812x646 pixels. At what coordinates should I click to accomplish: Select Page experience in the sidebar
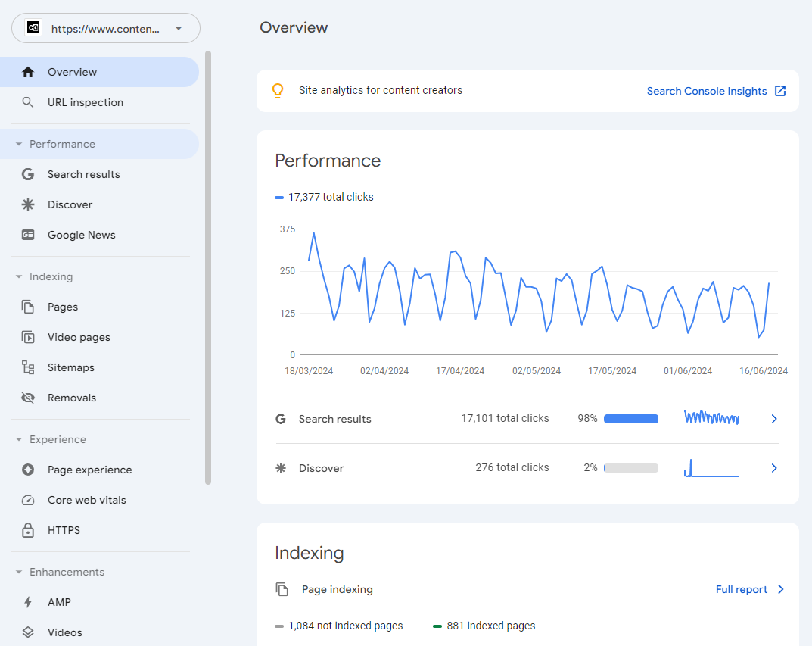point(89,470)
